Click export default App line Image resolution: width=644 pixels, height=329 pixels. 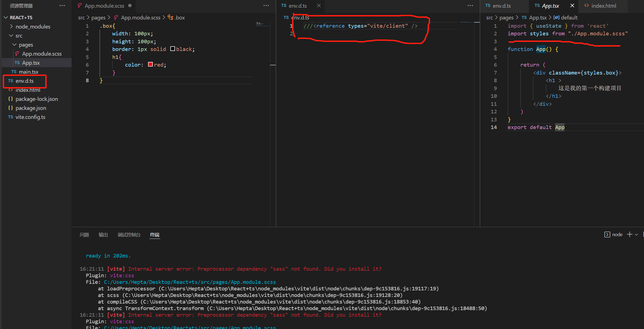click(536, 127)
